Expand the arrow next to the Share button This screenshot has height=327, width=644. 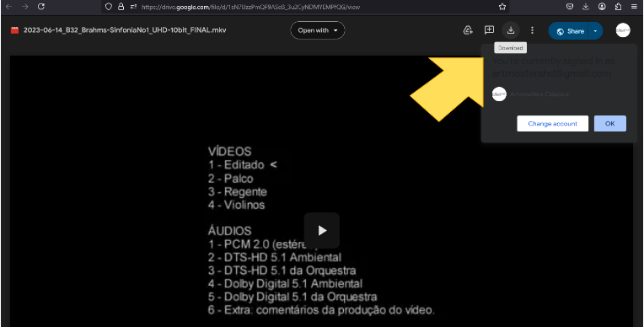pos(596,31)
